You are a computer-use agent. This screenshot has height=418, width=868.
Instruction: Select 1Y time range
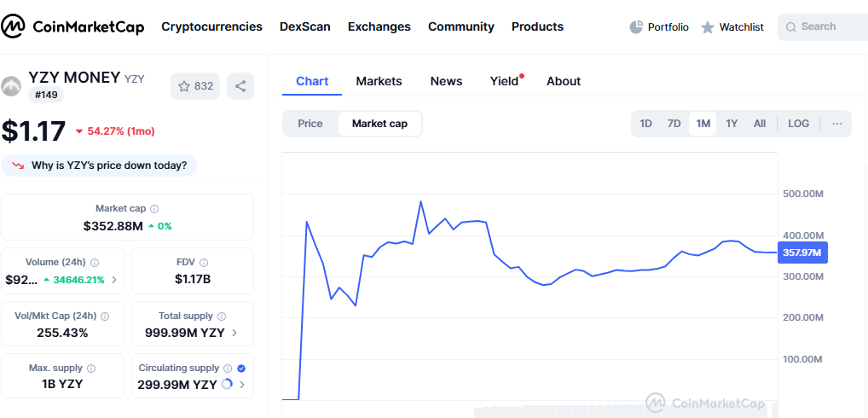point(732,124)
